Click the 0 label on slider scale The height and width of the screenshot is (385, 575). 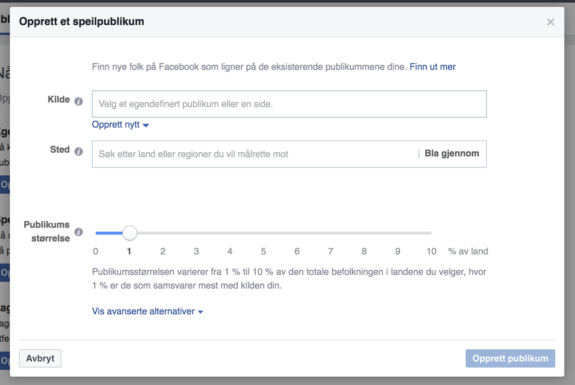click(95, 251)
